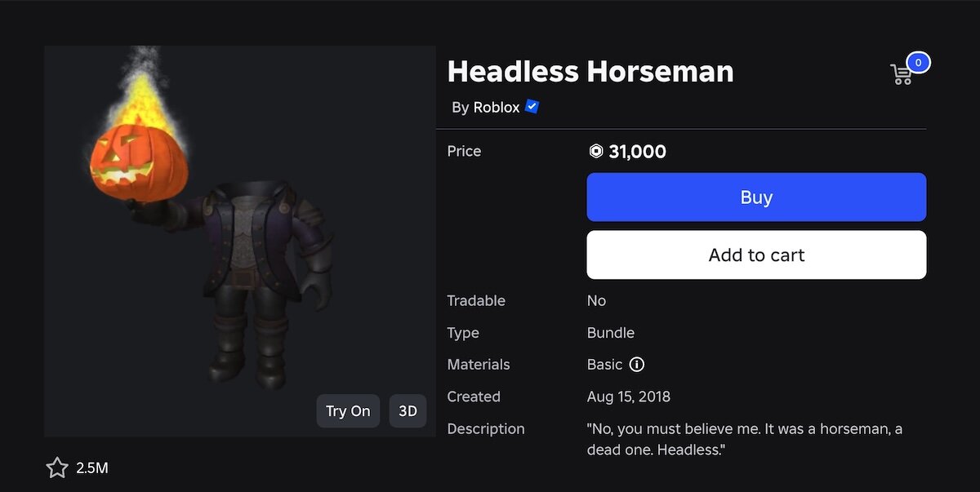Viewport: 980px width, 492px height.
Task: Click the Aug 15, 2018 created date
Action: pyautogui.click(x=628, y=397)
